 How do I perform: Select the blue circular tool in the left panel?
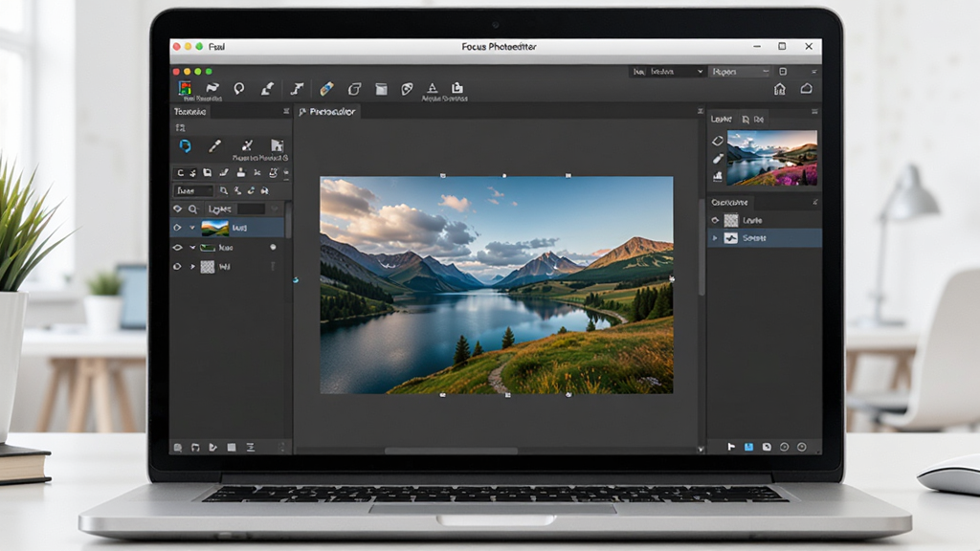coord(185,145)
